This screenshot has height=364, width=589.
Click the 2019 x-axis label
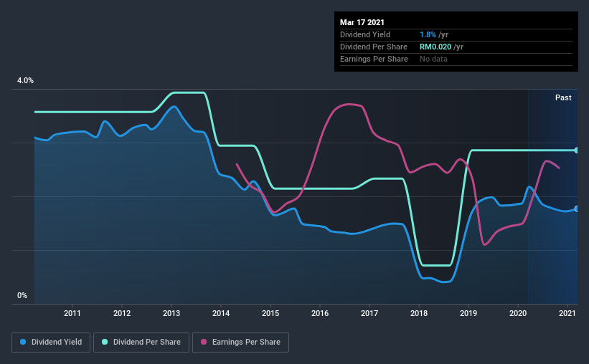[468, 313]
